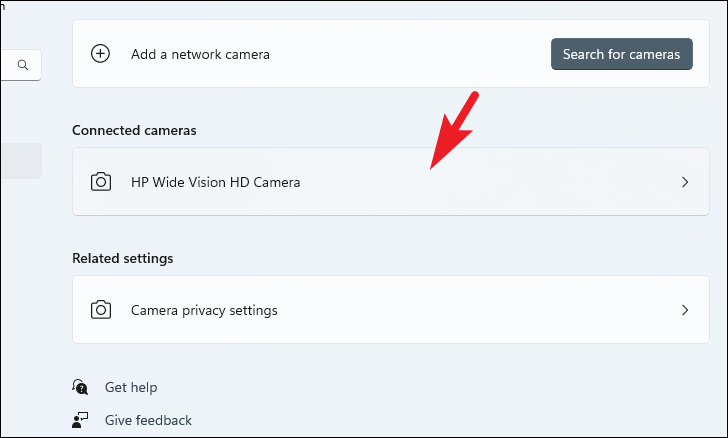
Task: Click the plus circle icon for network camera
Action: [101, 54]
